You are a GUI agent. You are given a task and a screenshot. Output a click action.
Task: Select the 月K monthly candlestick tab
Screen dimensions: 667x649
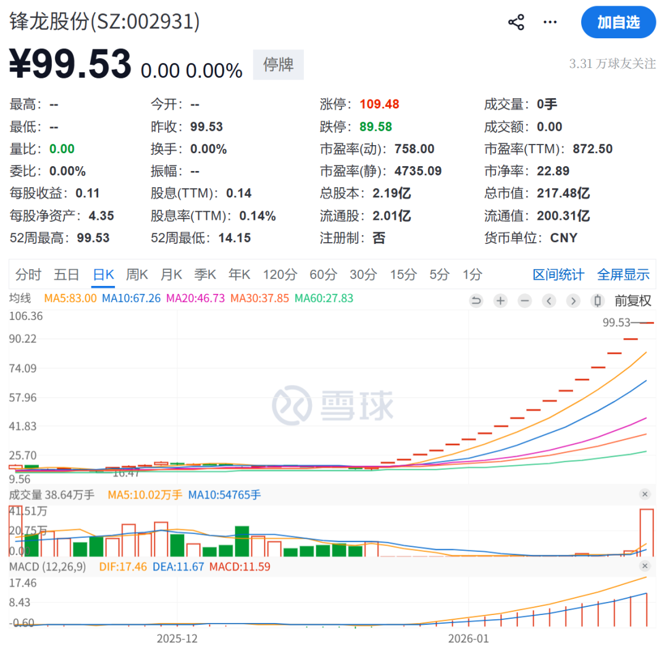tap(171, 274)
